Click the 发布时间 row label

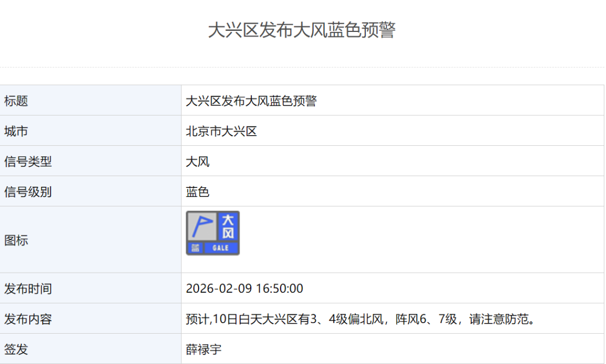tap(28, 289)
